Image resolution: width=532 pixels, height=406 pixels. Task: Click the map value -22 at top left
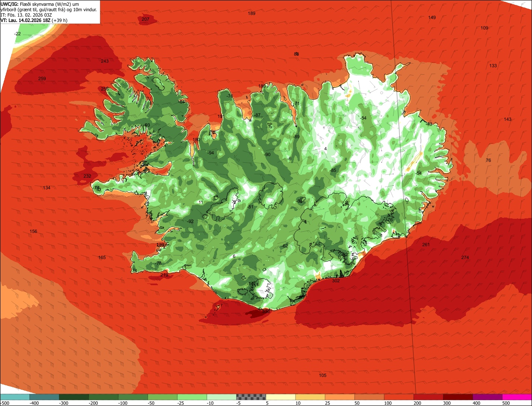click(x=17, y=34)
